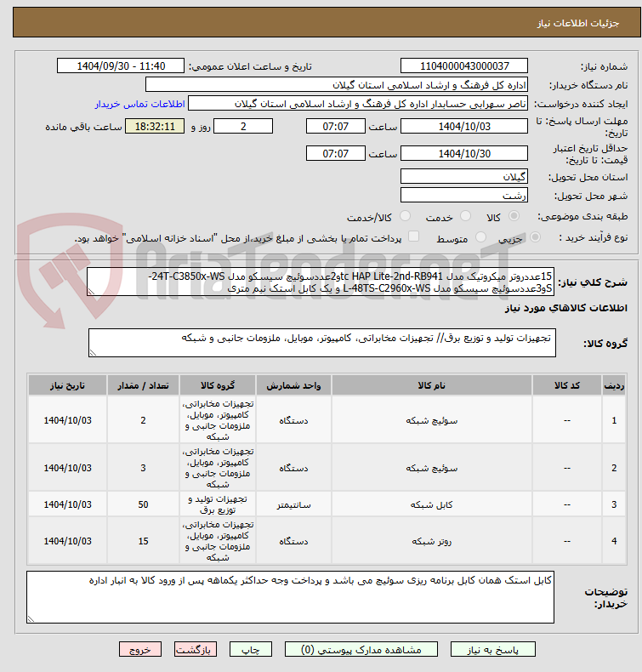This screenshot has width=642, height=672.
Task: Click the ردیف column header
Action: pyautogui.click(x=614, y=385)
